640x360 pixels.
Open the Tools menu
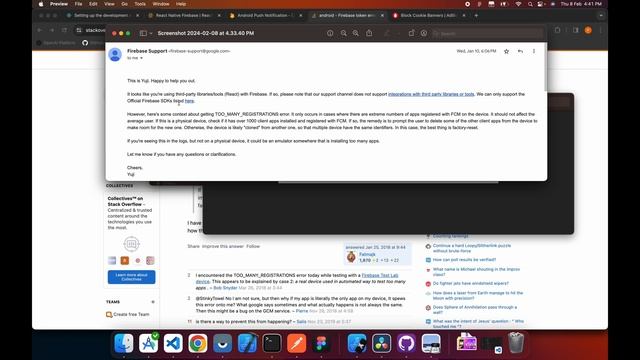pyautogui.click(x=140, y=4)
